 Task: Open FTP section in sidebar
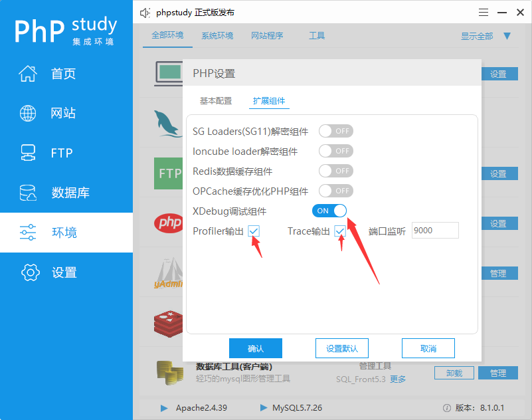pyautogui.click(x=62, y=153)
